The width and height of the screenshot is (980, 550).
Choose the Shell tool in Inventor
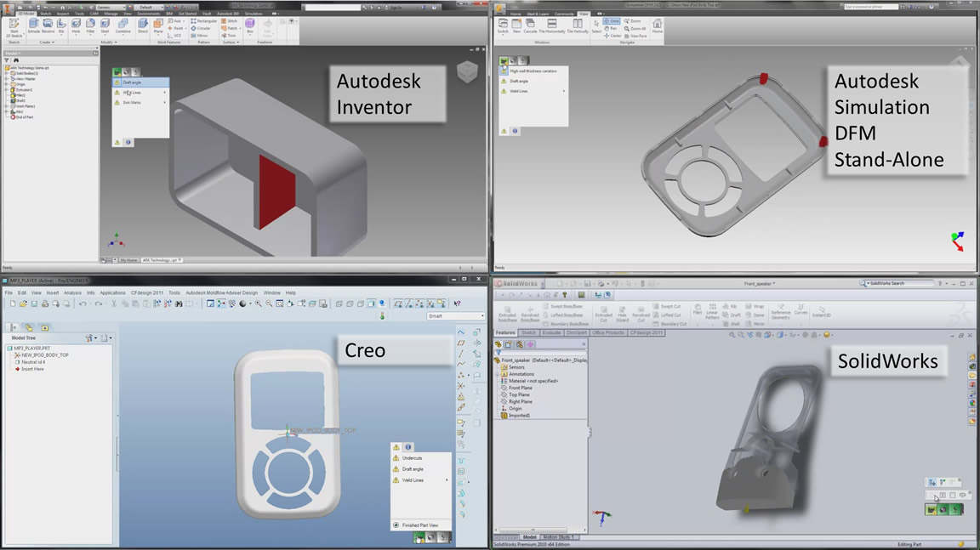coord(105,26)
